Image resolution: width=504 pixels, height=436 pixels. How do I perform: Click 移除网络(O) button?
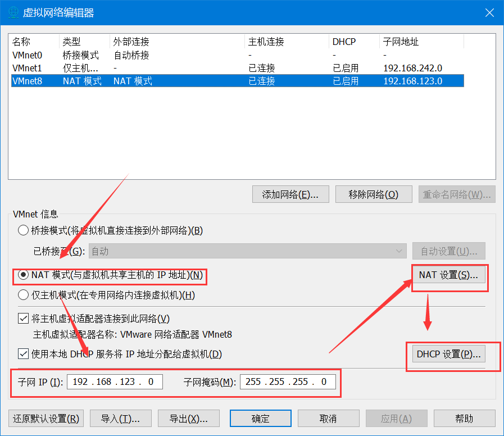coord(374,194)
